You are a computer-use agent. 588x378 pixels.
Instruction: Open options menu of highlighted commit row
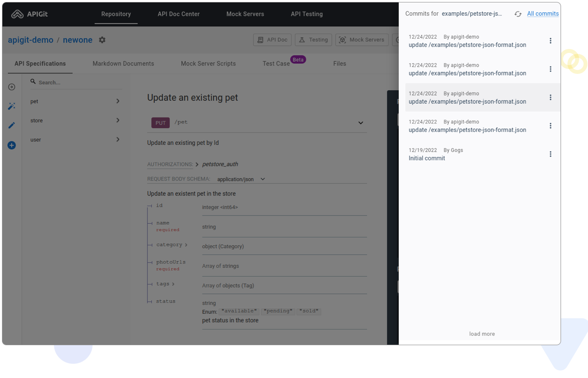[550, 97]
